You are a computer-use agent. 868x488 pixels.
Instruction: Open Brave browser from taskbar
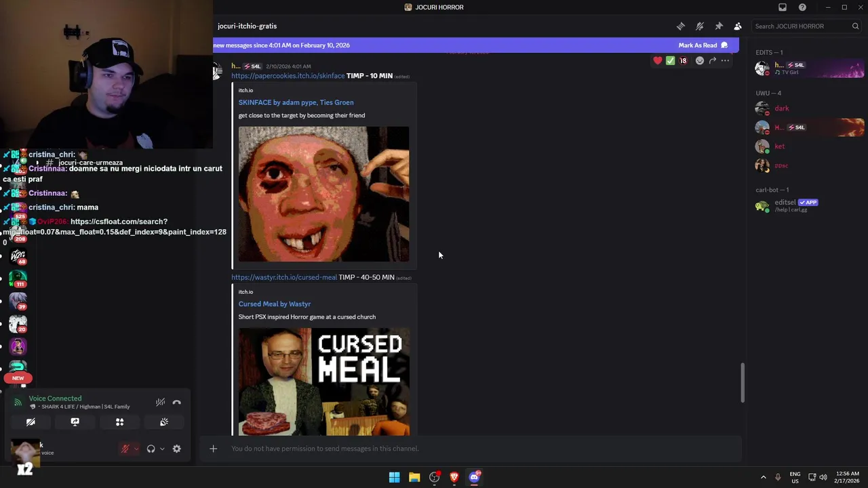click(454, 477)
